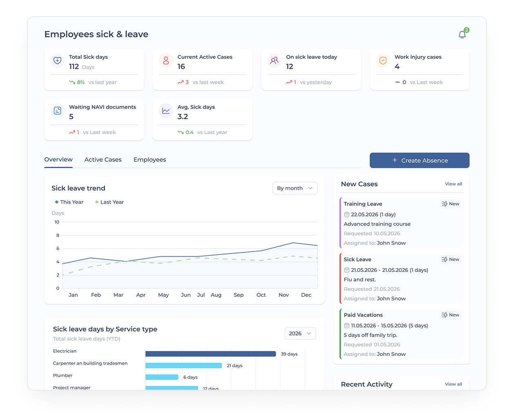This screenshot has height=420, width=513.
Task: Click the New badge on Training Leave
Action: click(x=451, y=204)
